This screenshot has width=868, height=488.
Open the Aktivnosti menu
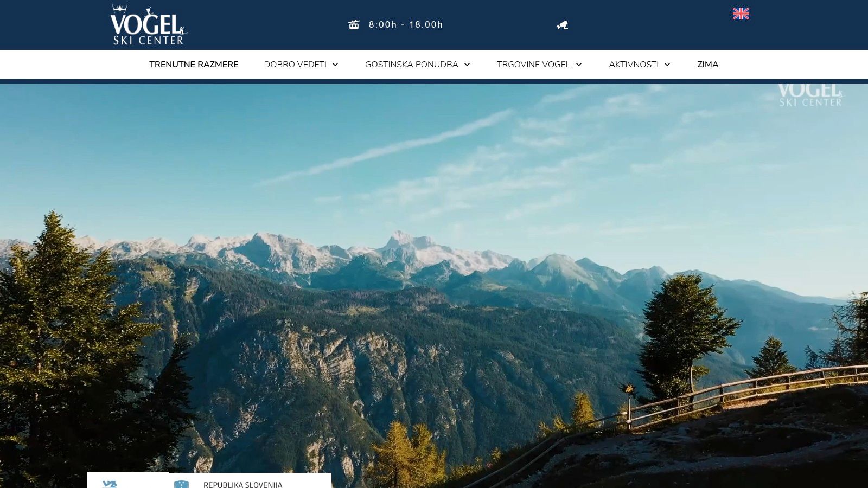[x=634, y=65]
